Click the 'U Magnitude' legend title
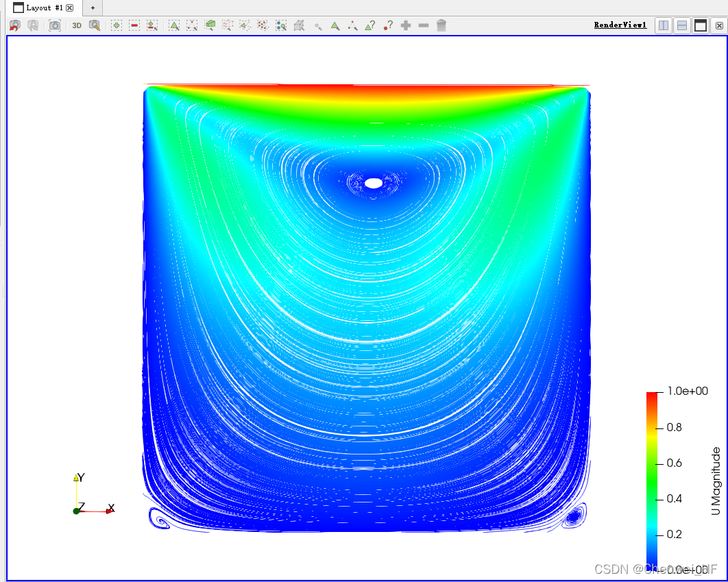The height and width of the screenshot is (582, 728). (x=716, y=481)
